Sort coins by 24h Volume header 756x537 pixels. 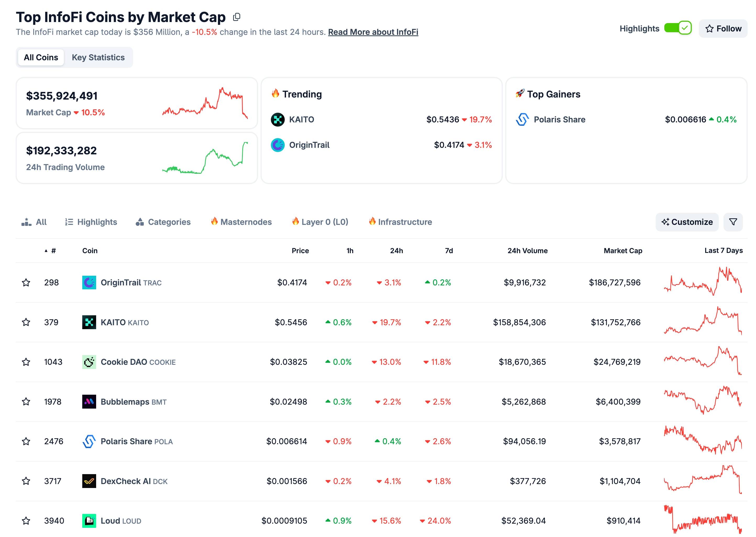tap(527, 251)
